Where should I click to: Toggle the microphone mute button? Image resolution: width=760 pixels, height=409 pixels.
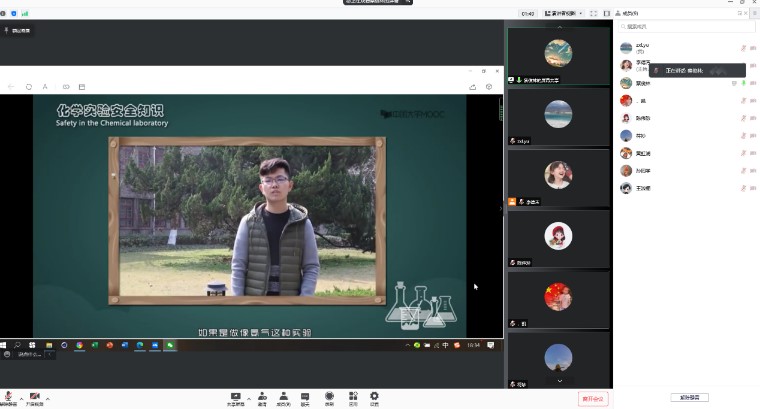(x=8, y=399)
